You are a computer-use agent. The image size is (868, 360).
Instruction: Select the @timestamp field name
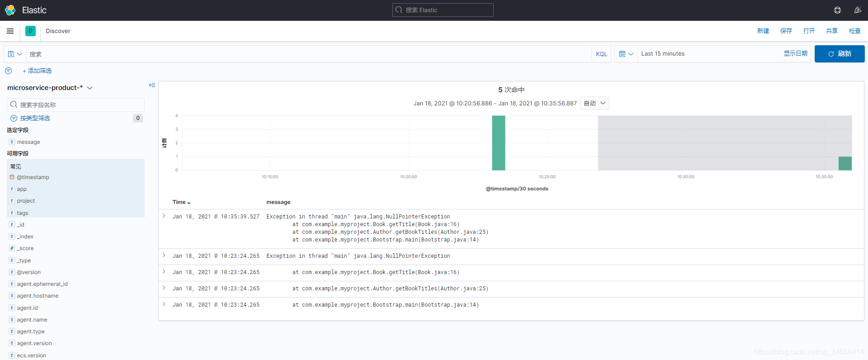(33, 177)
